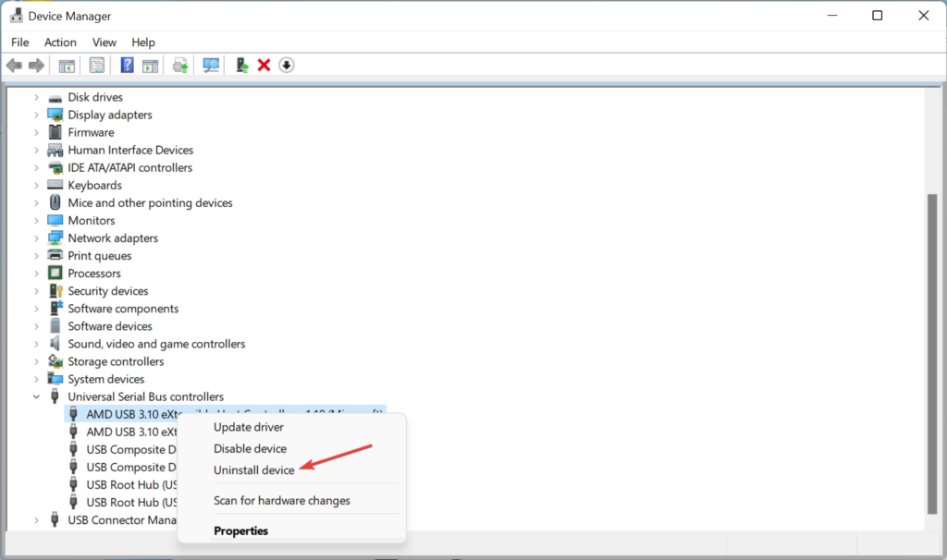Select the highlighted AMD USB 3.10 eXtensible controller row
Screen dimensions: 947x560
pyautogui.click(x=225, y=414)
